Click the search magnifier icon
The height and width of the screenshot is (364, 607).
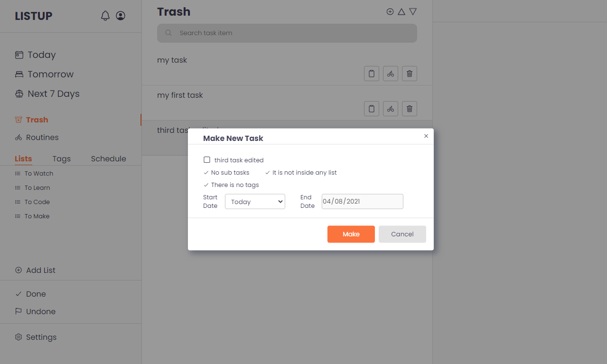pos(168,33)
